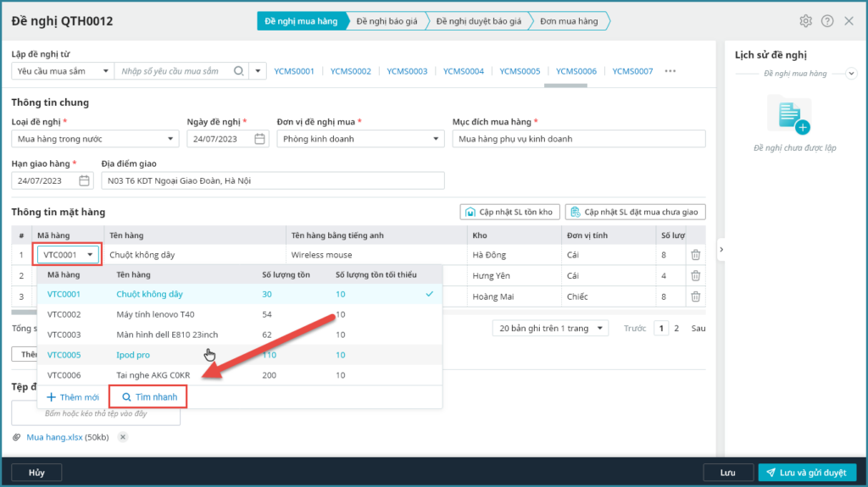This screenshot has width=868, height=487.
Task: Show more purchase requests via ellipsis
Action: click(x=670, y=71)
